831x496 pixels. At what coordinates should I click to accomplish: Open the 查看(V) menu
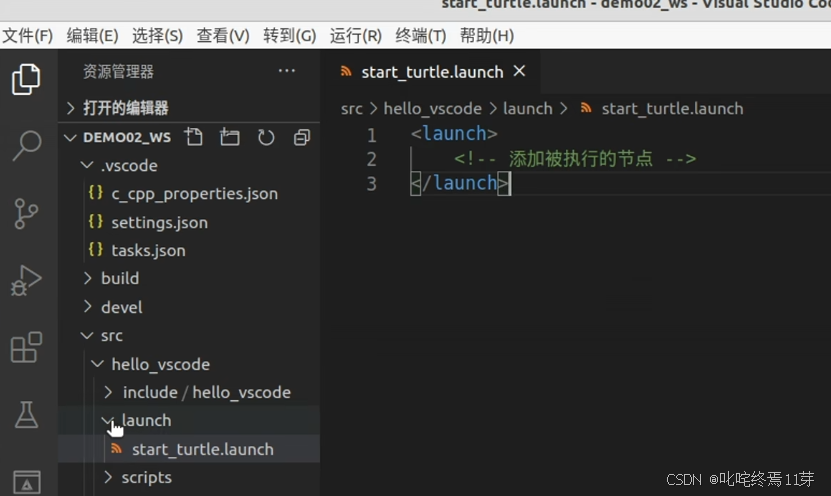tap(223, 36)
